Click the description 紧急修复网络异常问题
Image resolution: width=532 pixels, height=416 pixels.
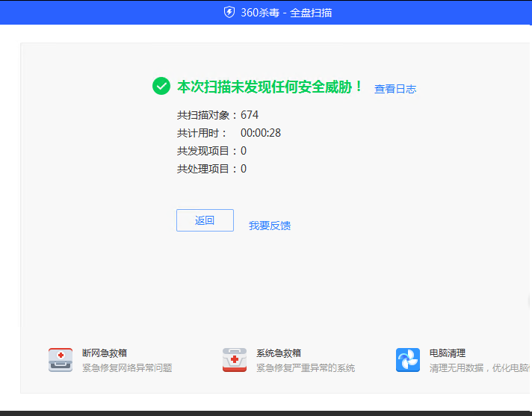click(127, 368)
